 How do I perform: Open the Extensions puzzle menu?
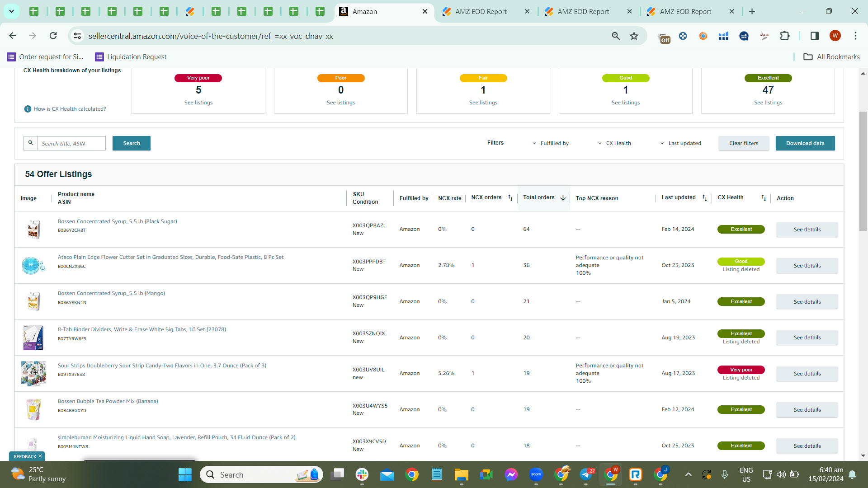click(x=785, y=36)
